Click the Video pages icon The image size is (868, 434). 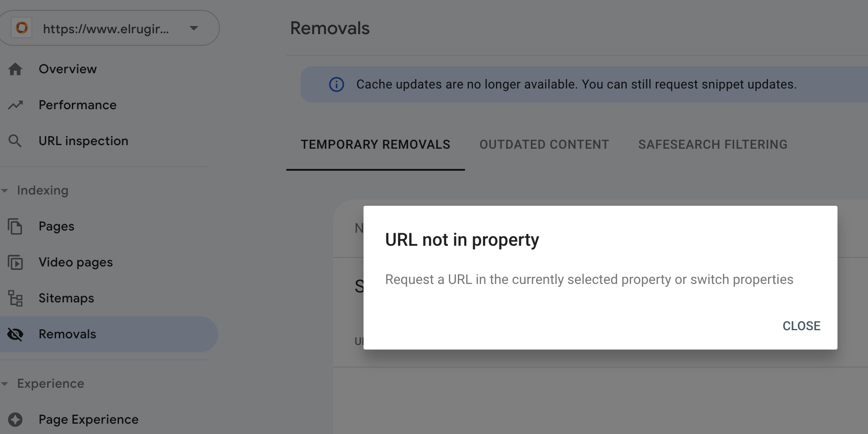(x=15, y=262)
